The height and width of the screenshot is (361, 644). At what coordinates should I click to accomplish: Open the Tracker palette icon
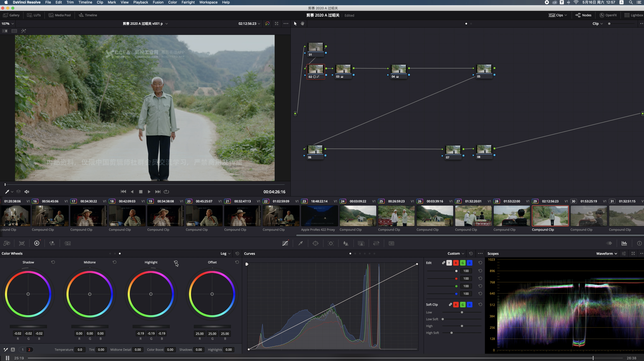pos(331,243)
